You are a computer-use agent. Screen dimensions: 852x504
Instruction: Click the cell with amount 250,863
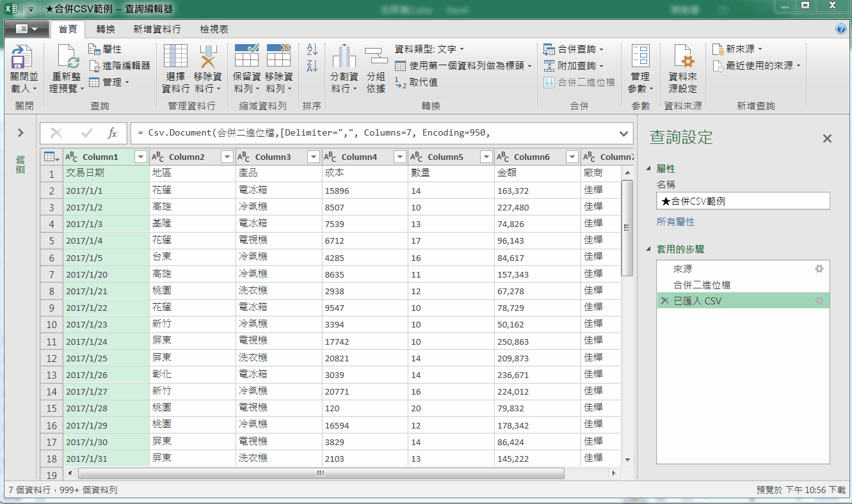tap(537, 342)
